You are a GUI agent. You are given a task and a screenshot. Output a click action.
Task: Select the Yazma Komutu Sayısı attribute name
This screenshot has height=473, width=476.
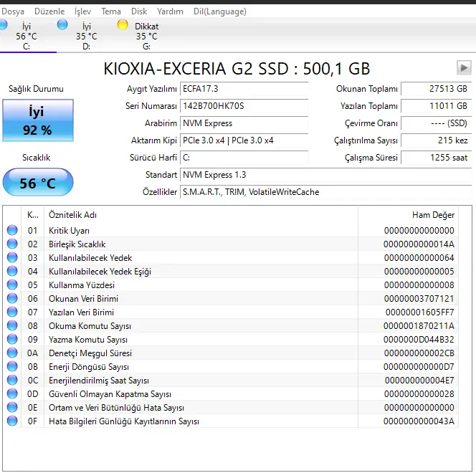coord(88,340)
